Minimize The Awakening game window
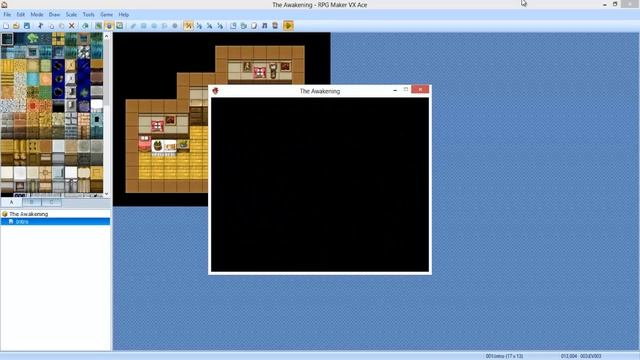Image resolution: width=640 pixels, height=360 pixels. (395, 90)
